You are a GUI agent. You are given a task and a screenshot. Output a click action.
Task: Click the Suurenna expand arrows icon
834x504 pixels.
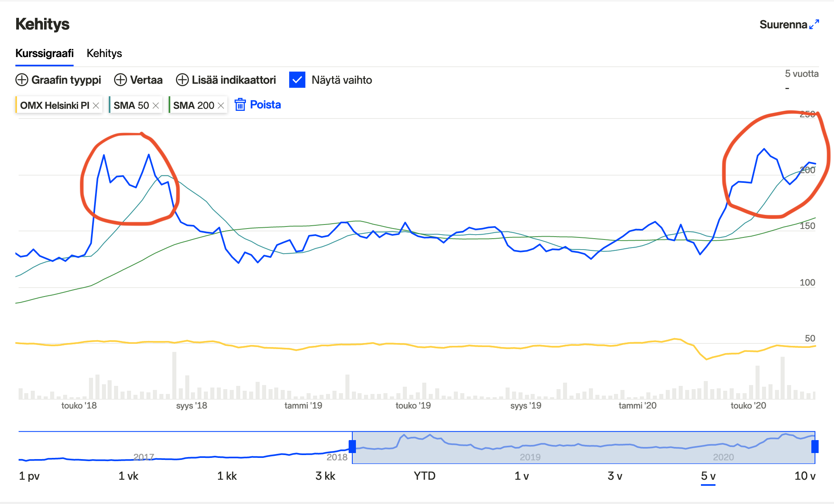point(814,24)
